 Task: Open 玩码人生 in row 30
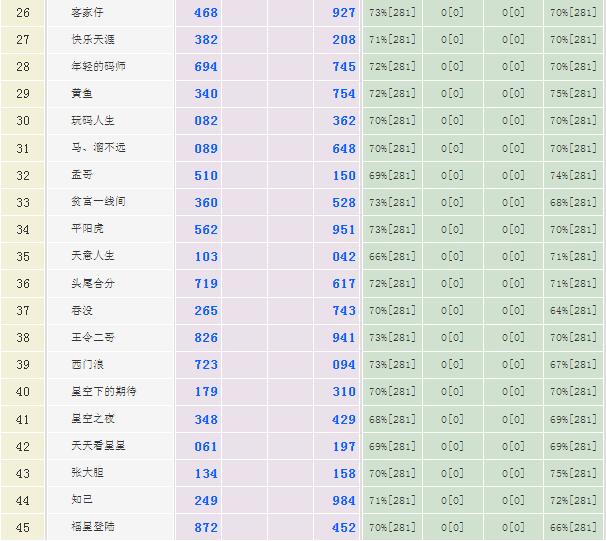point(92,121)
